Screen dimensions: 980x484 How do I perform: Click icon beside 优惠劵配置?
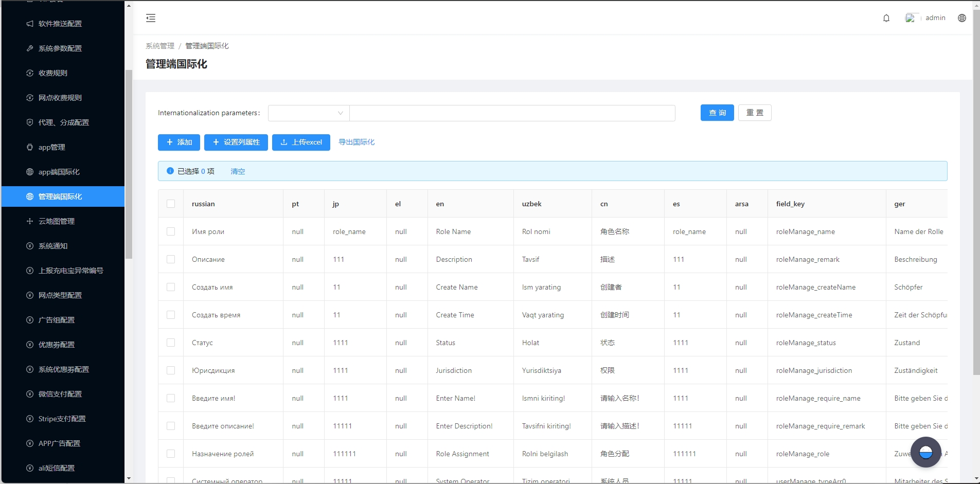(30, 345)
